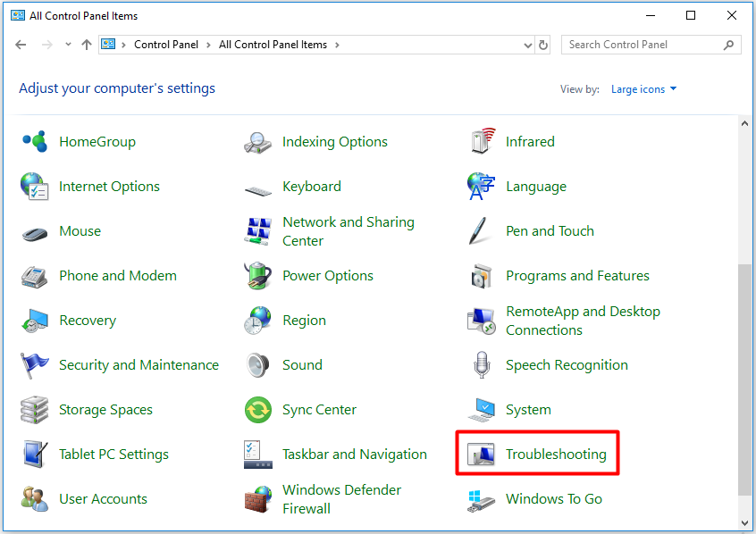Screen dimensions: 756x534
Task: Click the Indexing Options magnifier icon
Action: pos(258,143)
